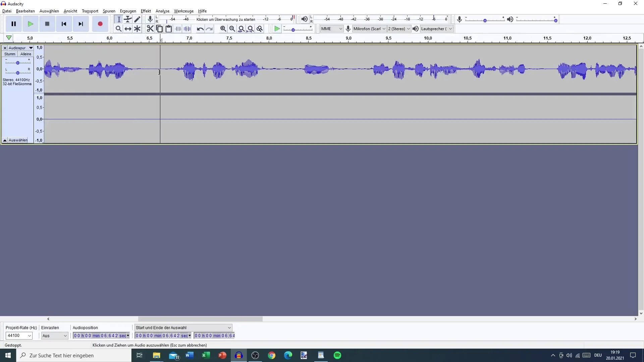Start playback with Play button

pyautogui.click(x=31, y=24)
